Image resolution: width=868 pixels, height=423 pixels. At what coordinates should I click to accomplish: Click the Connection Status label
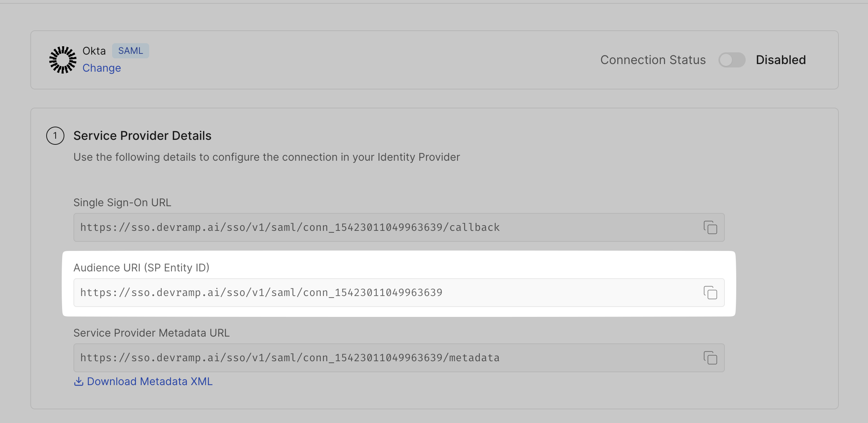pos(653,60)
